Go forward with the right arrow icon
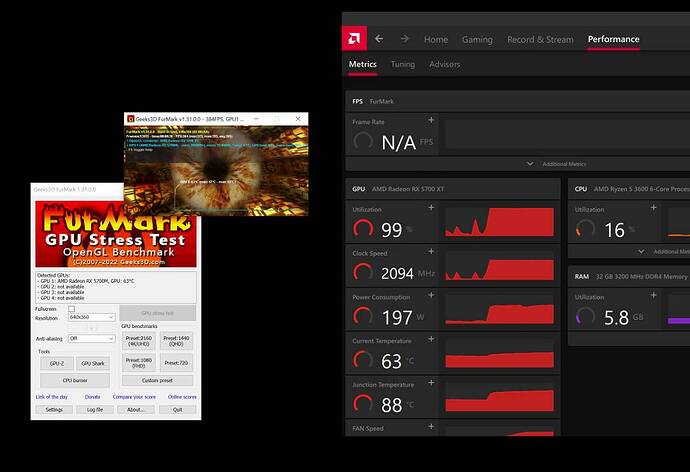 pos(404,39)
